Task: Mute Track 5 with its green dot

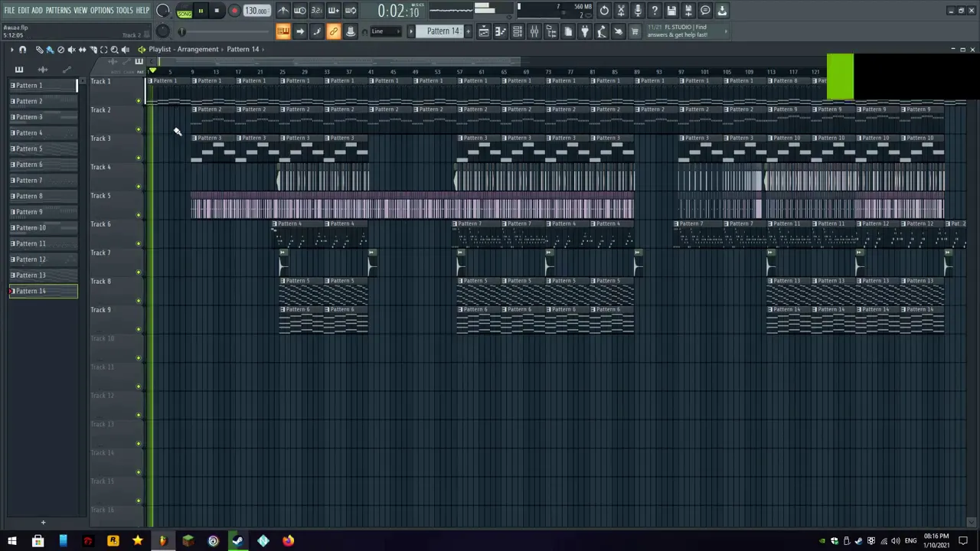Action: tap(139, 215)
